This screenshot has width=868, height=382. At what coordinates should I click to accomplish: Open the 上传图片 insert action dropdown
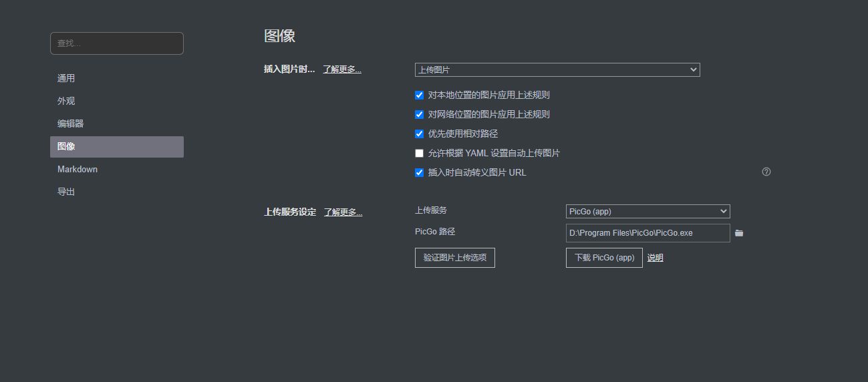point(557,69)
